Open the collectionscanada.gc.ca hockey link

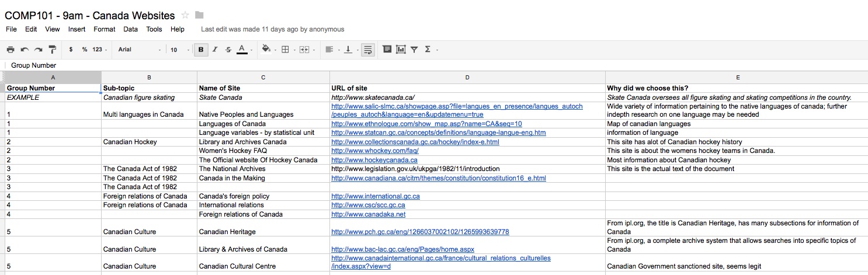415,142
